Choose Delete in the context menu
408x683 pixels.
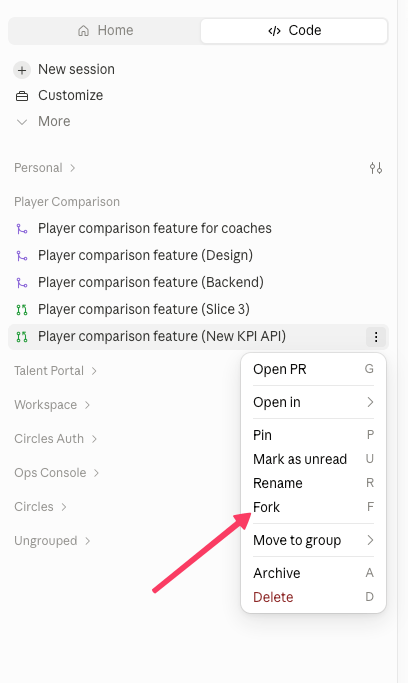point(314,597)
